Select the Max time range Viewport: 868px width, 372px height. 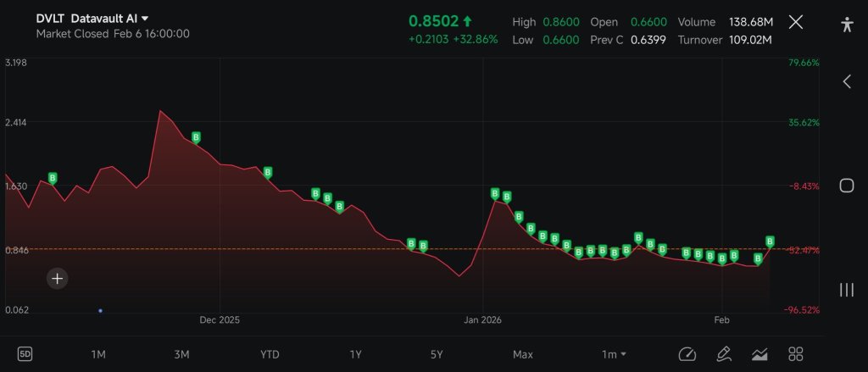point(522,354)
